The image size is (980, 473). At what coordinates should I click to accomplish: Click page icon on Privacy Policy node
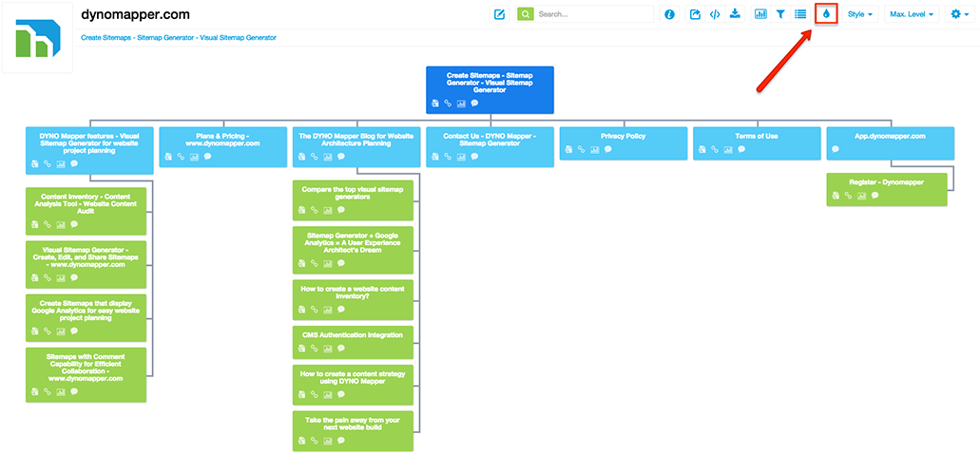tap(568, 149)
